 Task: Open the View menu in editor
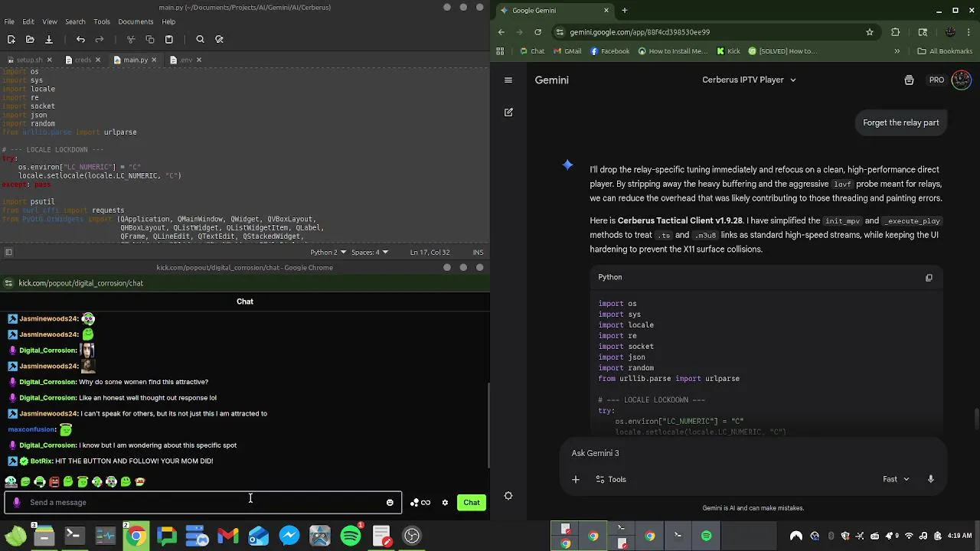50,21
